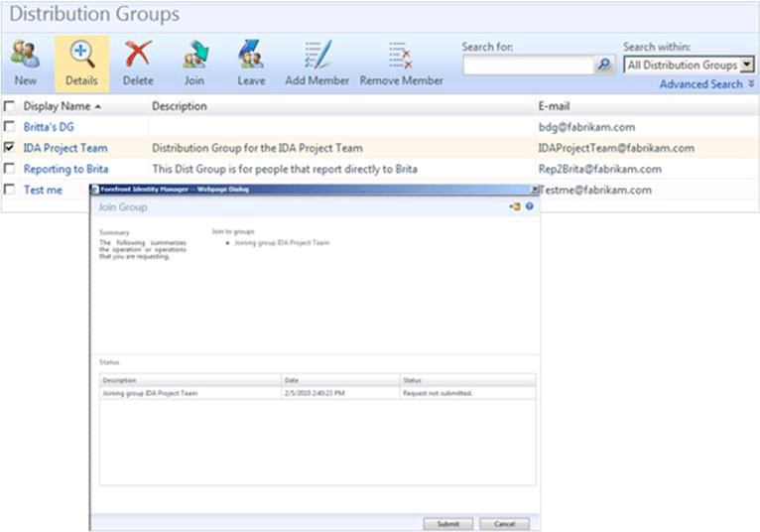Close the Forefront Identity Manager dialog
Screen dimensions: 760x532
[535, 190]
